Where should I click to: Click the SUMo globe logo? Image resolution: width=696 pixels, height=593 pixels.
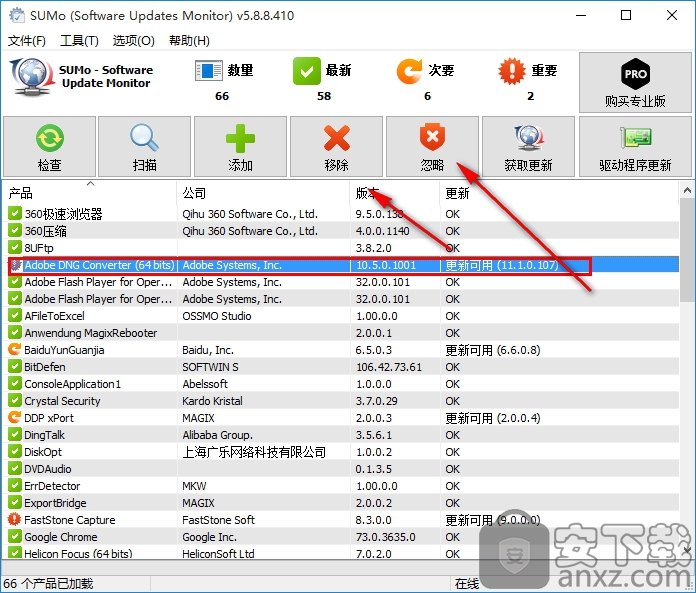click(31, 77)
